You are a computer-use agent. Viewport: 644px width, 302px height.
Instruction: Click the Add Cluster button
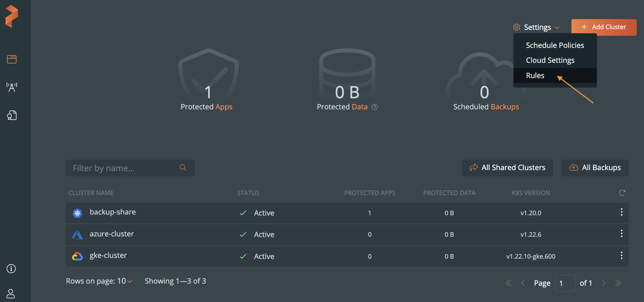(604, 27)
